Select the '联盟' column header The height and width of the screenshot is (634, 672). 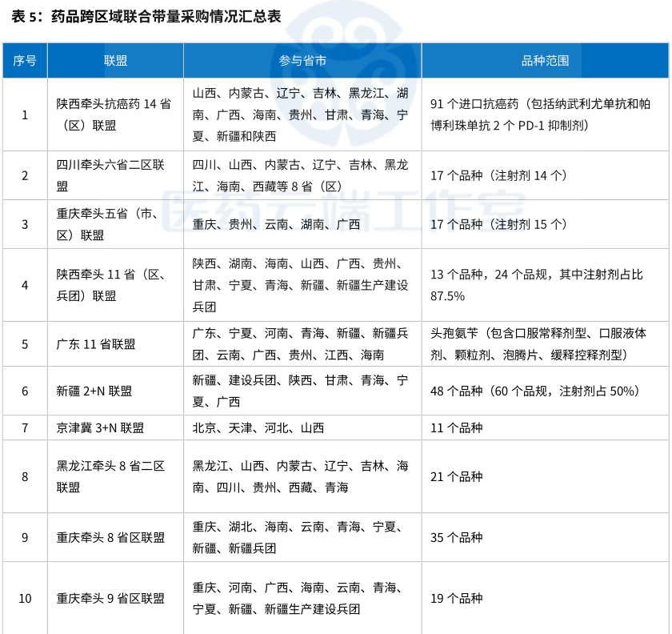115,61
